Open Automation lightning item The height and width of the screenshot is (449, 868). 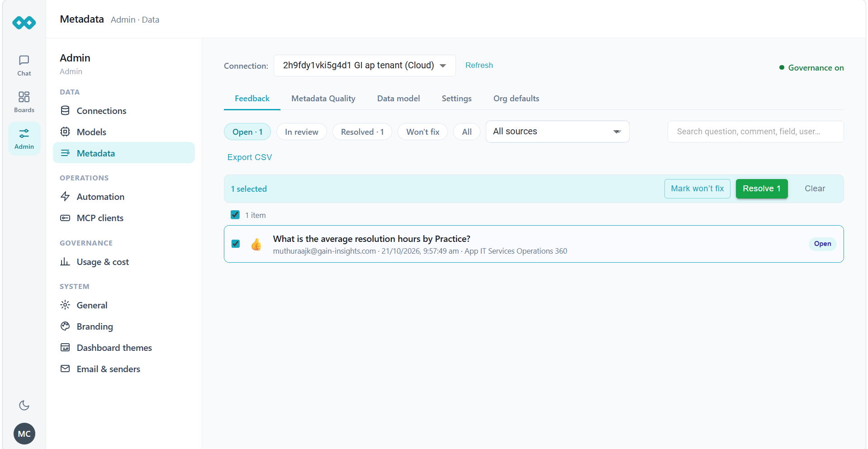(123, 197)
